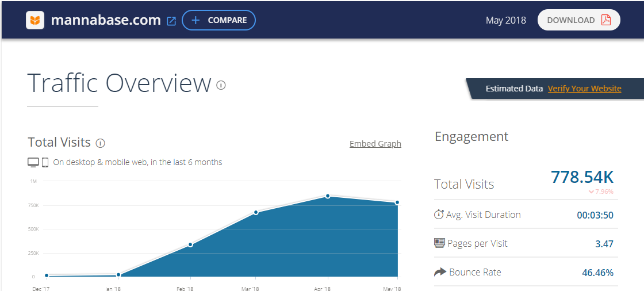644x291 pixels.
Task: Click the COMPARE button
Action: (x=218, y=20)
